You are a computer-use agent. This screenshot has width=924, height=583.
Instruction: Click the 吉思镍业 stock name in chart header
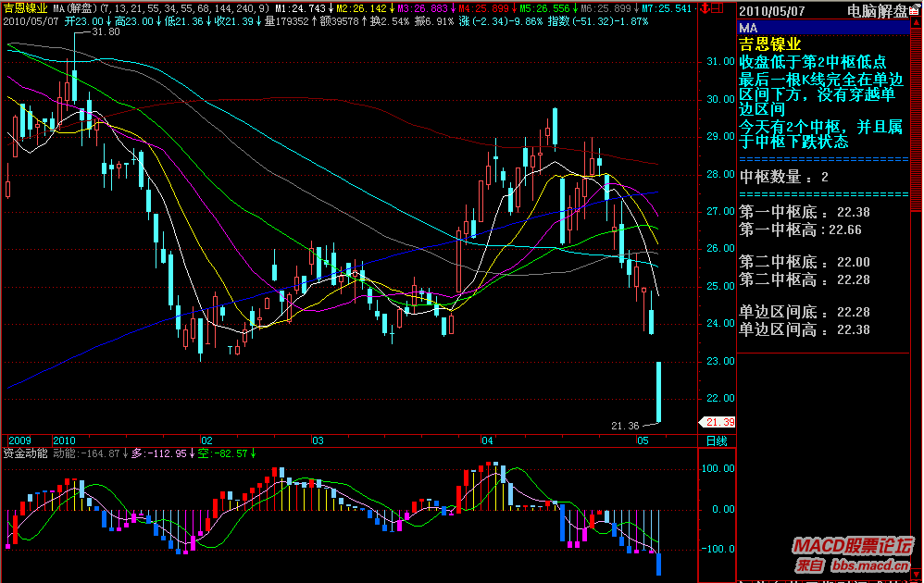point(26,8)
